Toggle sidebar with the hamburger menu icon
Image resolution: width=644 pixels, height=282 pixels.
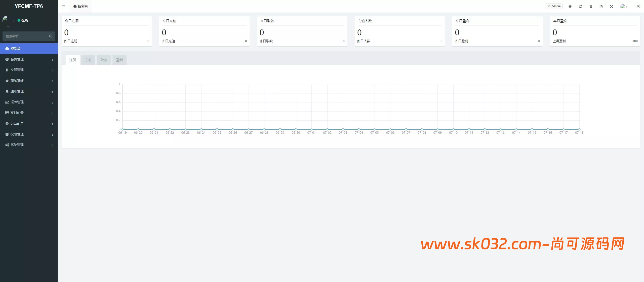pos(63,6)
